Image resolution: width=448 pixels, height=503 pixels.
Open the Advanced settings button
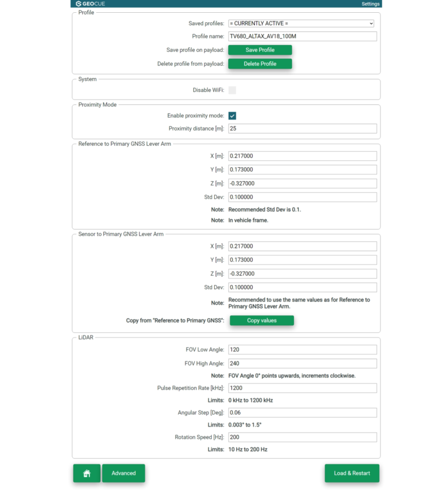(x=124, y=473)
